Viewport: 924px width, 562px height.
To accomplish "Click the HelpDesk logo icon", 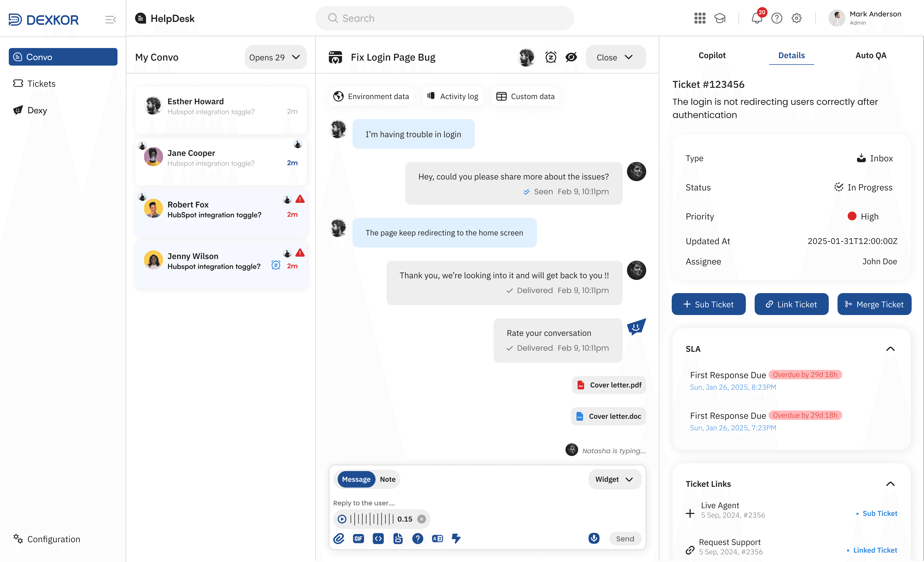I will coord(141,18).
